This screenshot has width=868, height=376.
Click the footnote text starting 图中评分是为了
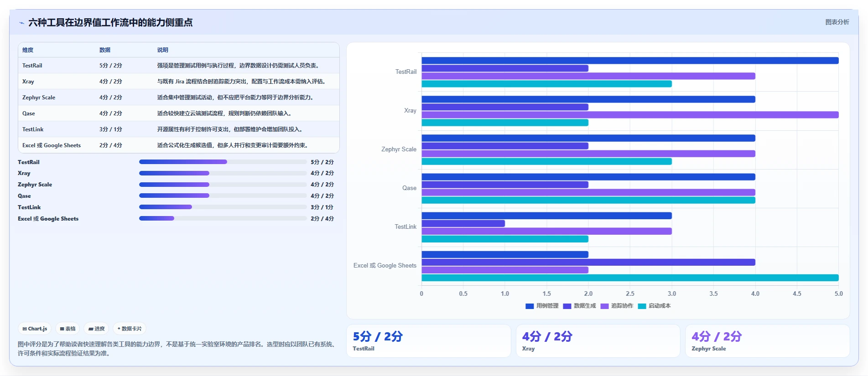click(x=176, y=349)
